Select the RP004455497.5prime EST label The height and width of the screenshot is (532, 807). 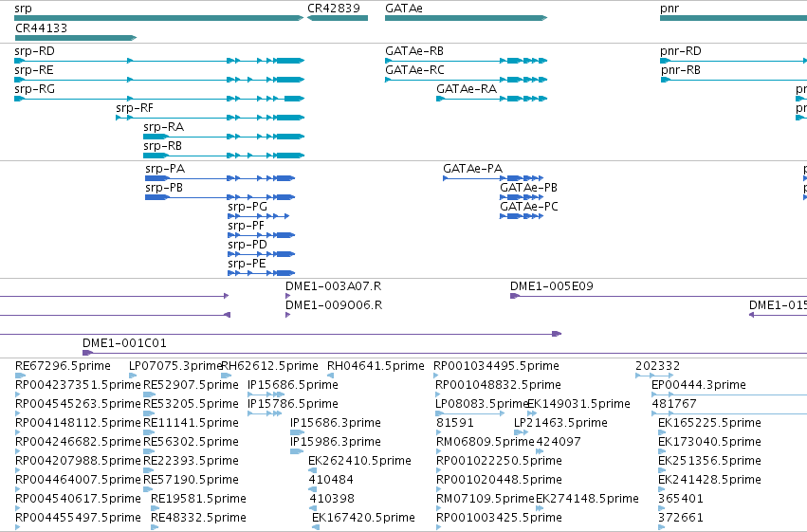click(78, 518)
